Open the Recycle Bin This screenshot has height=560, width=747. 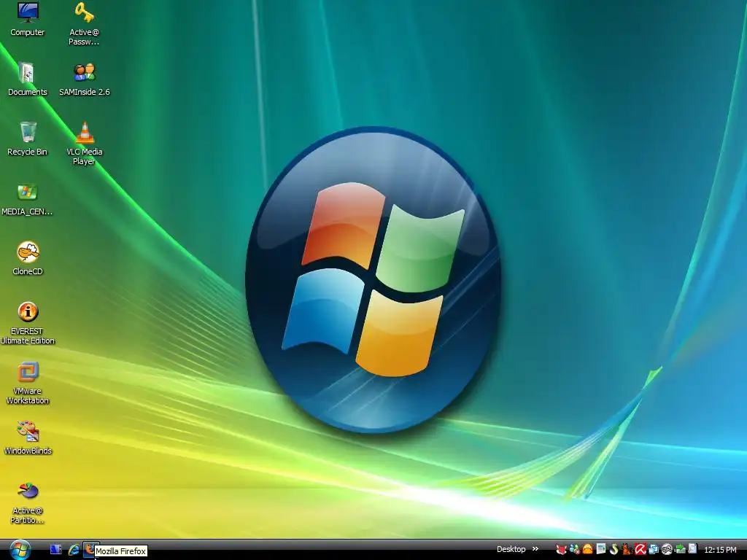pyautogui.click(x=27, y=139)
